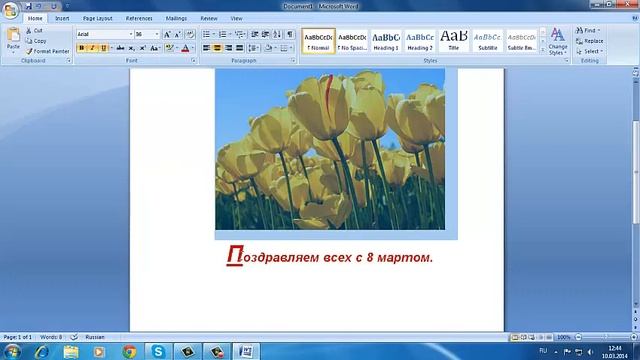Apply the Title style

coord(454,41)
